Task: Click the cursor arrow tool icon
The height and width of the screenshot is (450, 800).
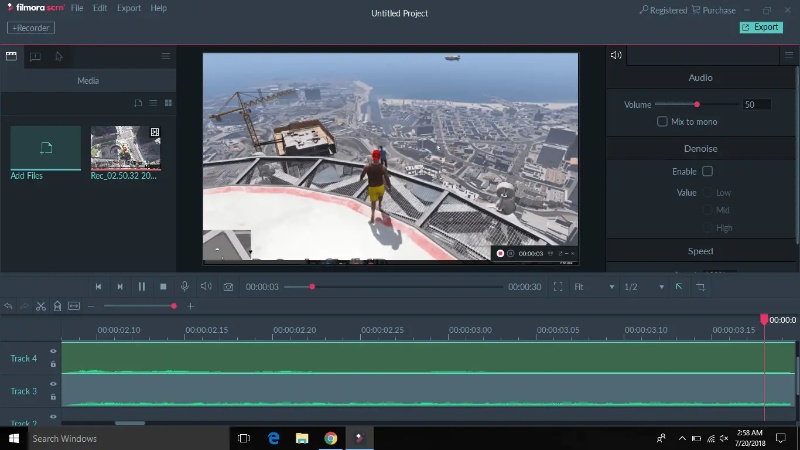Action: pyautogui.click(x=679, y=287)
